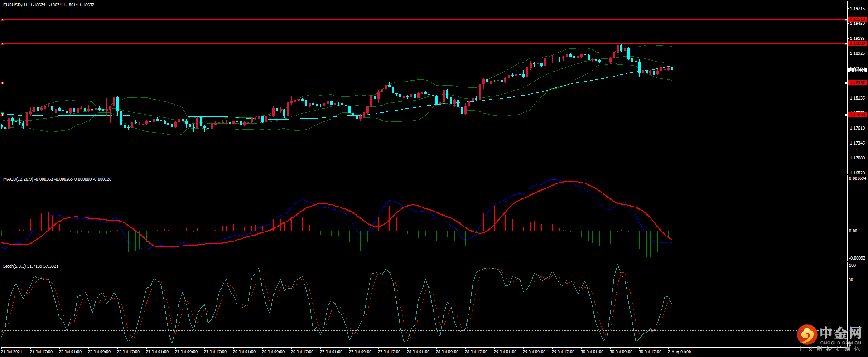The image size is (868, 357).
Task: Click the MACD(12,26,9) indicator label
Action: [18, 179]
